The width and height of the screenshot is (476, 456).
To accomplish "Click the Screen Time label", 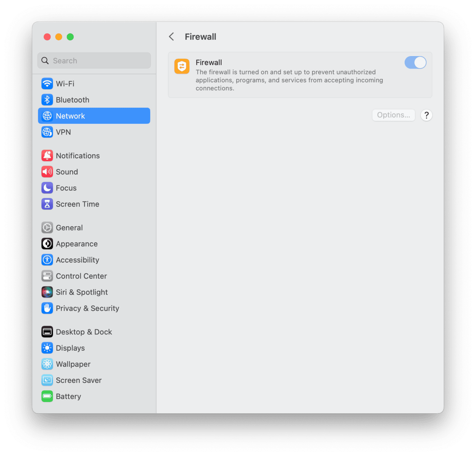I will pos(78,204).
